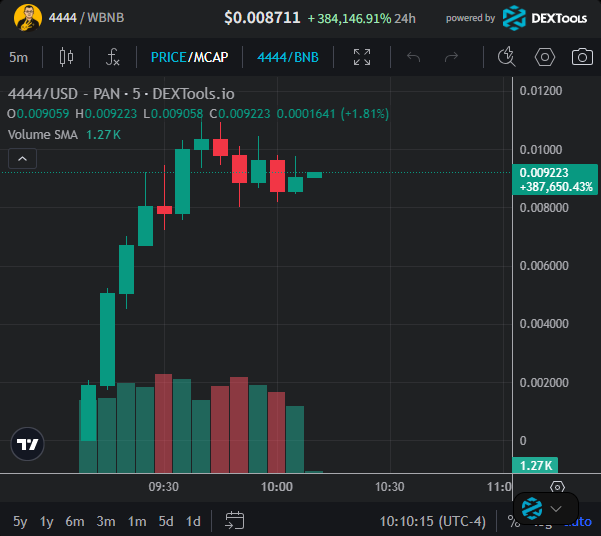Image resolution: width=601 pixels, height=536 pixels.
Task: Select the 1d date range
Action: (193, 521)
